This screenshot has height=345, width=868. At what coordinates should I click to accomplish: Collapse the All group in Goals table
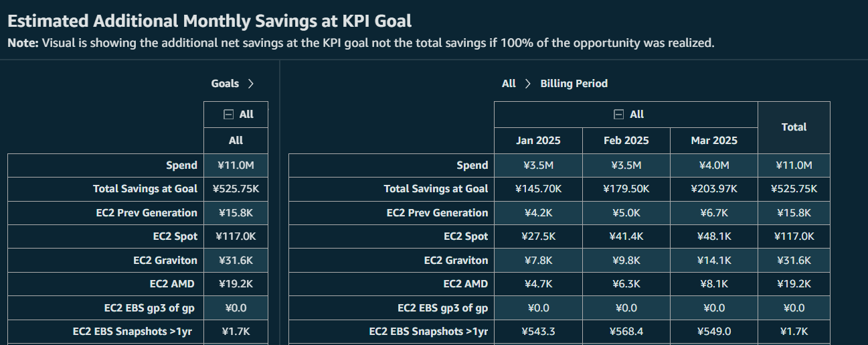(228, 115)
